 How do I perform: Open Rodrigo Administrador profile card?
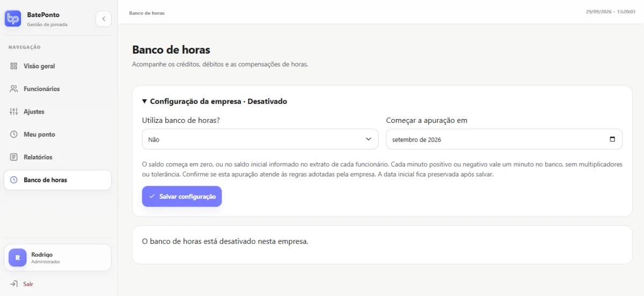pyautogui.click(x=57, y=258)
